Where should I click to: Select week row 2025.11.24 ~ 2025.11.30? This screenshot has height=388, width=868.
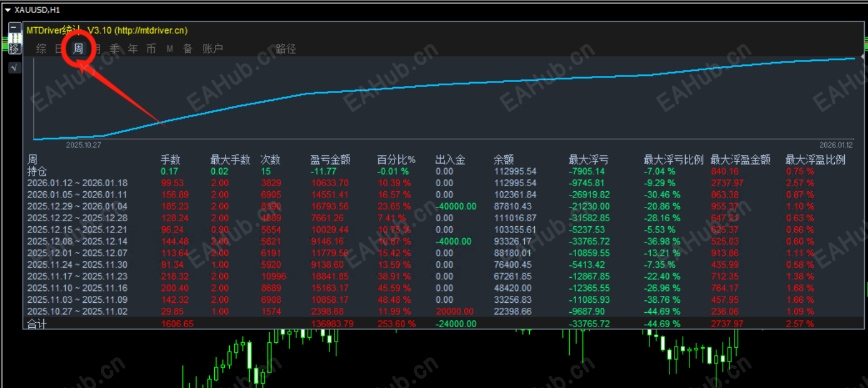coord(77,265)
